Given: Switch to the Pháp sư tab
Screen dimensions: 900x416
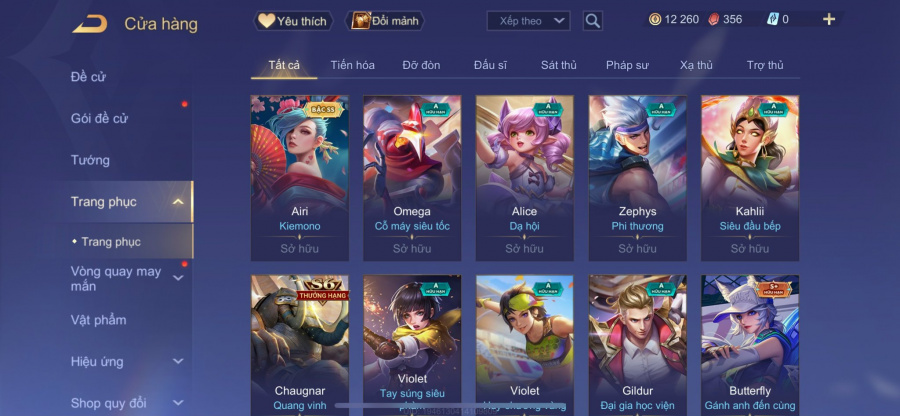Looking at the screenshot, I should pos(627,65).
